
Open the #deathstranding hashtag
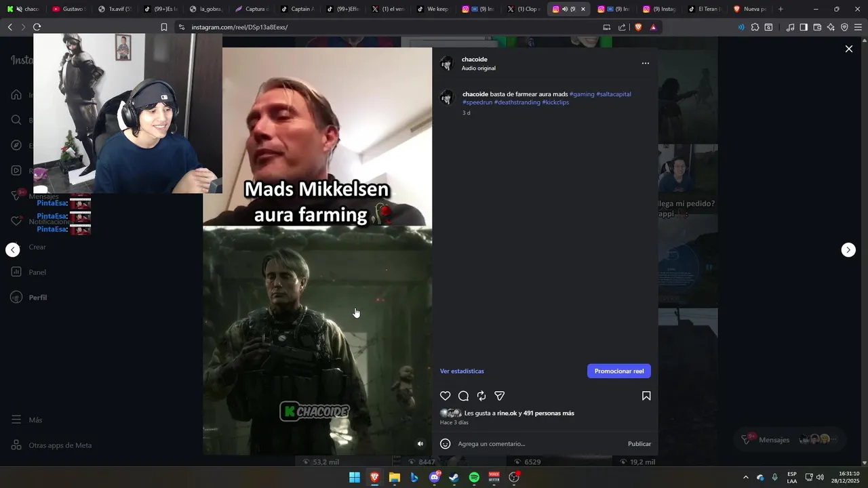pos(517,102)
